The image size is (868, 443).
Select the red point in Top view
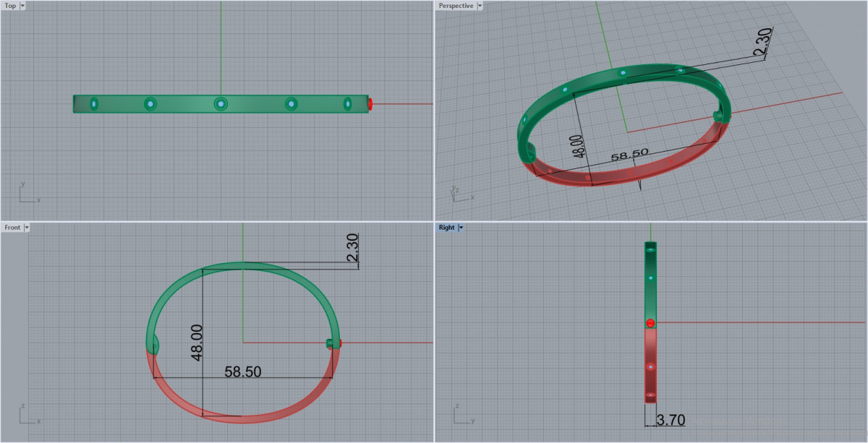click(x=370, y=104)
